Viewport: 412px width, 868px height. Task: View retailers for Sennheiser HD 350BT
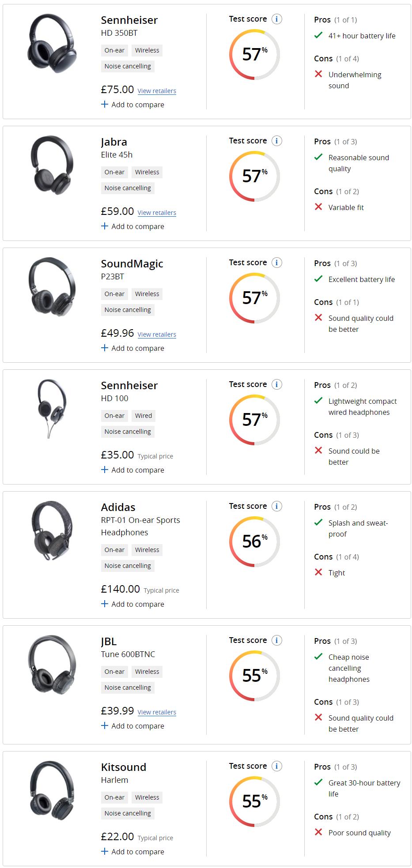tap(157, 91)
